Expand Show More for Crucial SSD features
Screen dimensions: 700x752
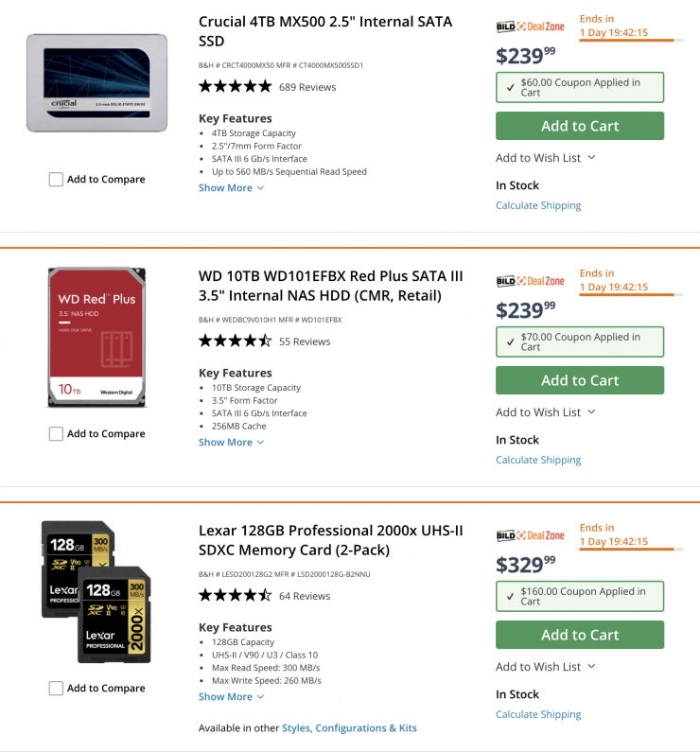click(231, 188)
